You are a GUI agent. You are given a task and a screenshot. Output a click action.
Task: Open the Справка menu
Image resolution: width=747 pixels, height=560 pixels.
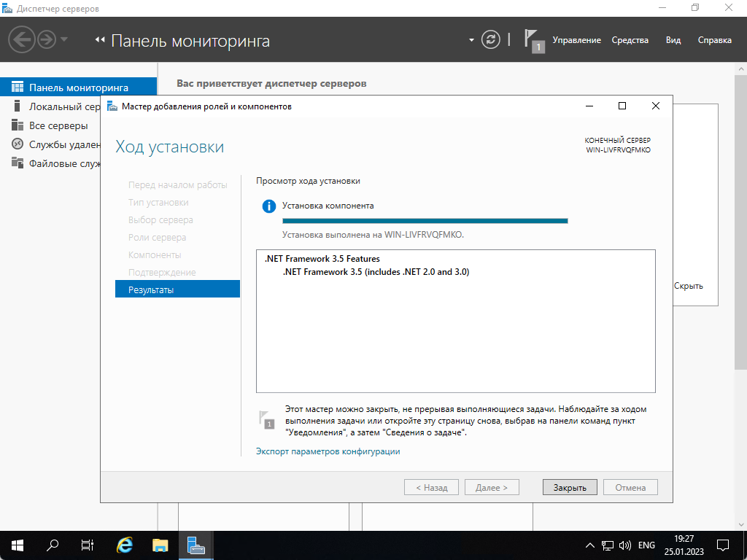coord(715,41)
